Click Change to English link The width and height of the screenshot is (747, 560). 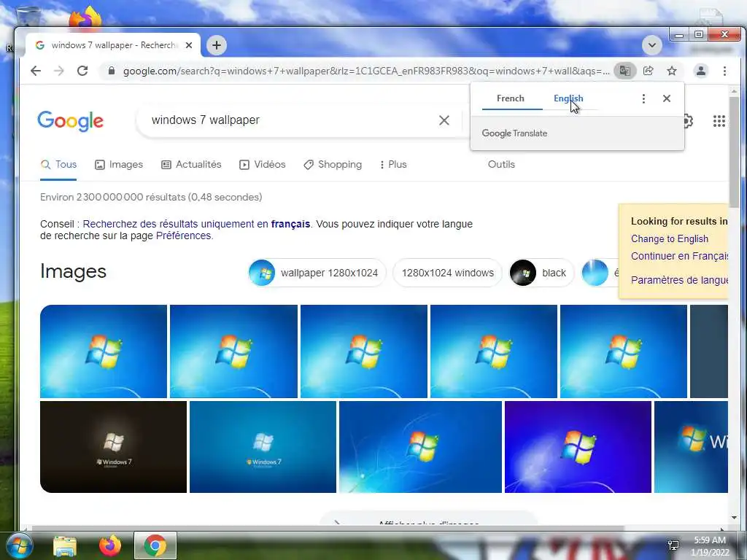click(670, 239)
